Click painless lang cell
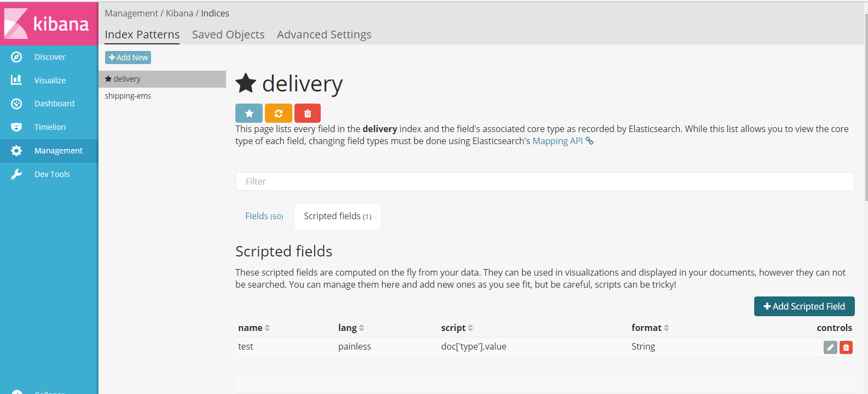Screen dimensions: 868x394 (355, 347)
